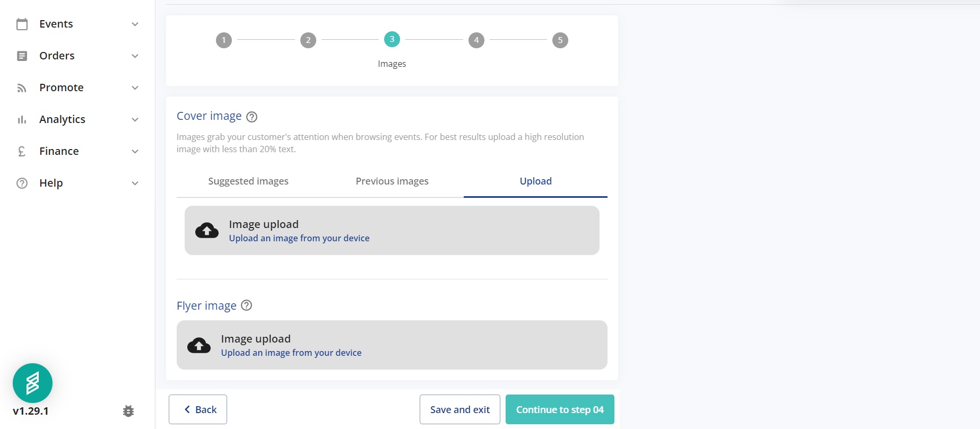
Task: Click the Finance pound sign icon
Action: click(x=22, y=151)
